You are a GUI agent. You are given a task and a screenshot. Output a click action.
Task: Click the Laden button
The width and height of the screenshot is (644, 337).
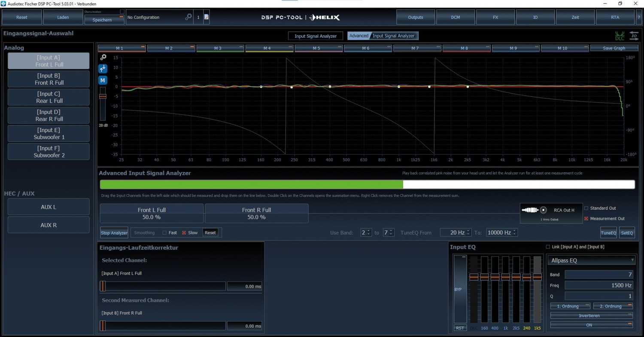(x=63, y=17)
